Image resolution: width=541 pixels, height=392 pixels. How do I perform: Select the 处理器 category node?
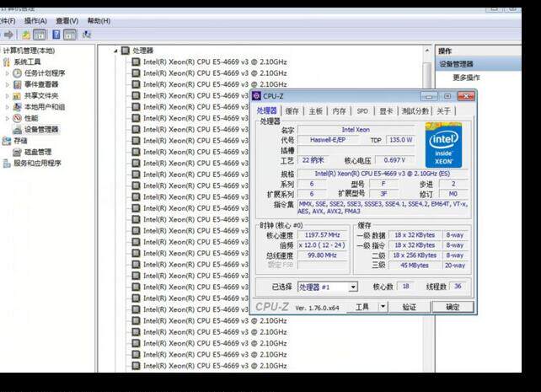coord(143,51)
